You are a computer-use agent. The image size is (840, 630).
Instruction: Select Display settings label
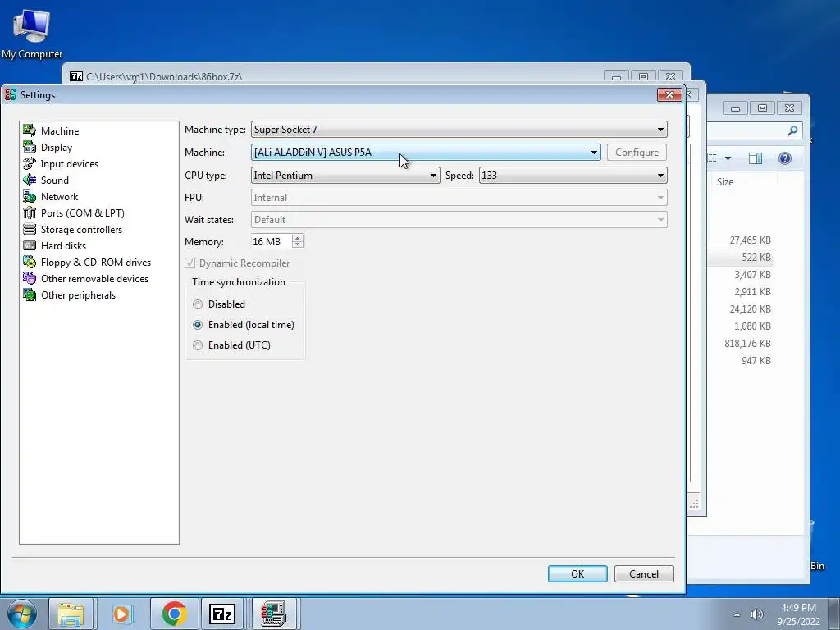(x=57, y=148)
